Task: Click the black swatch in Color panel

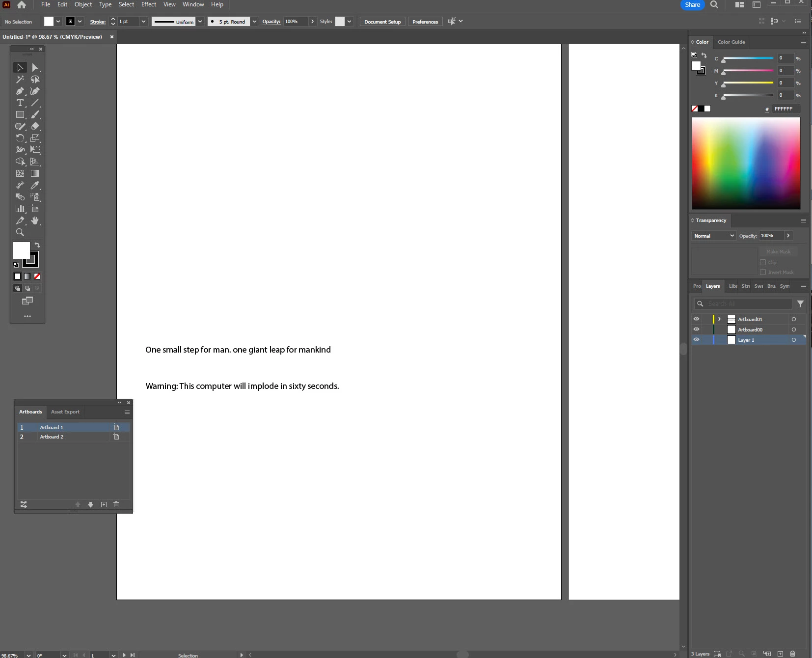Action: click(701, 109)
